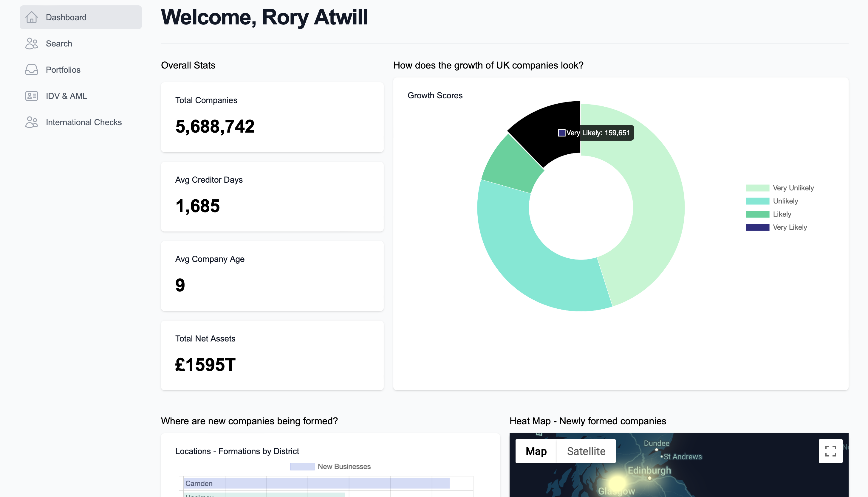Click the Dashboard home icon
868x497 pixels.
pyautogui.click(x=31, y=17)
